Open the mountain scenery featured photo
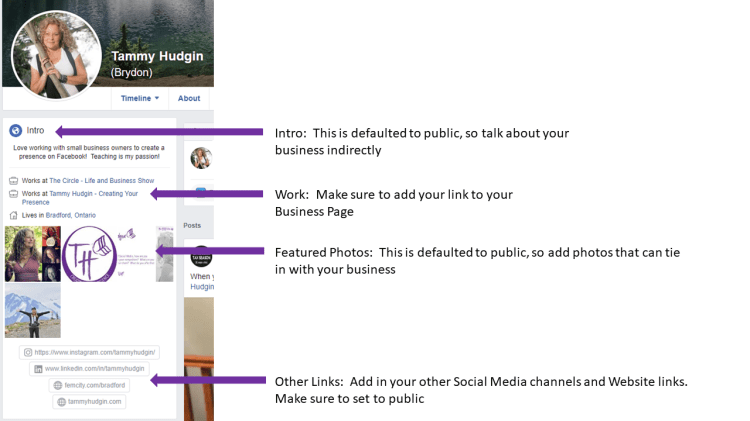 [33, 310]
